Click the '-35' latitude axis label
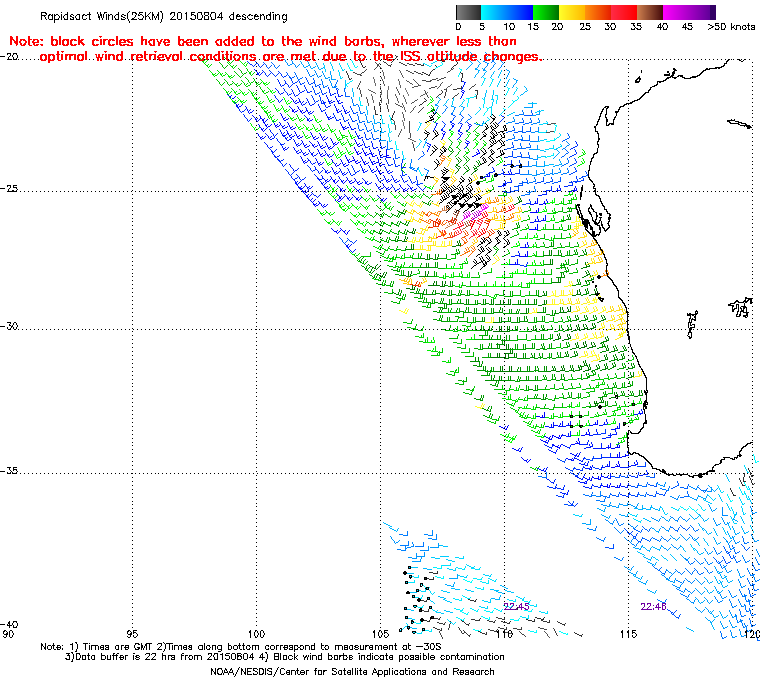The height and width of the screenshot is (688, 760). click(x=9, y=471)
